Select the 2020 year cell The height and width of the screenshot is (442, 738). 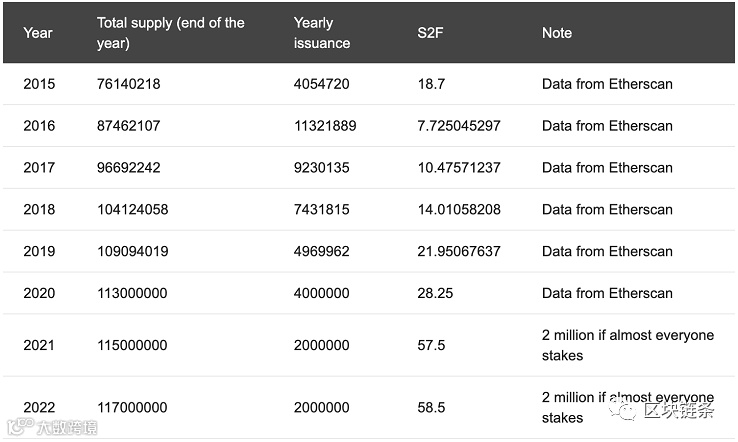pos(40,293)
